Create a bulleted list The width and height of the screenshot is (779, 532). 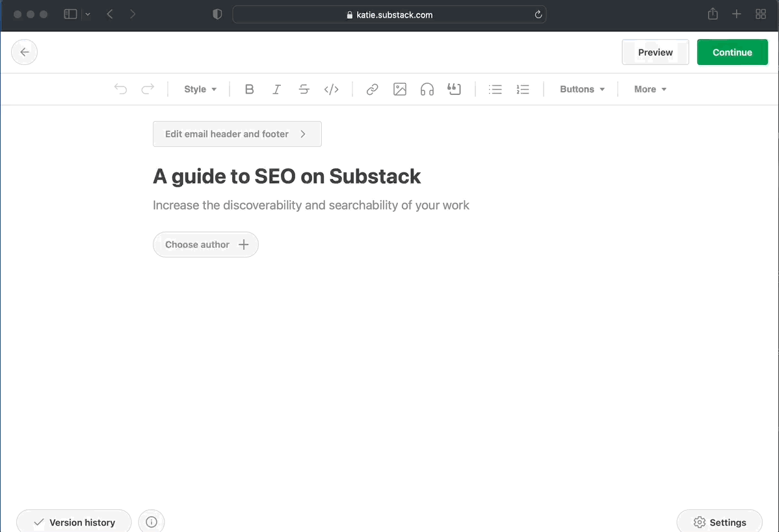coord(495,89)
